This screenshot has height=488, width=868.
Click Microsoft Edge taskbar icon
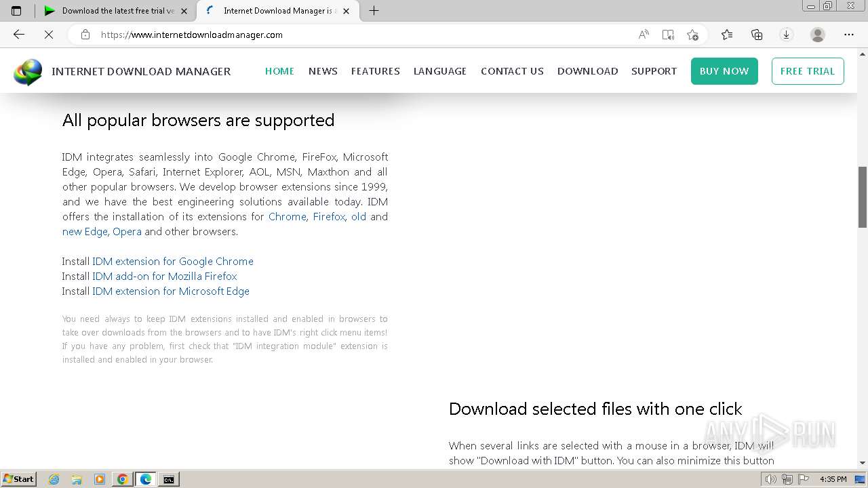pyautogui.click(x=146, y=479)
